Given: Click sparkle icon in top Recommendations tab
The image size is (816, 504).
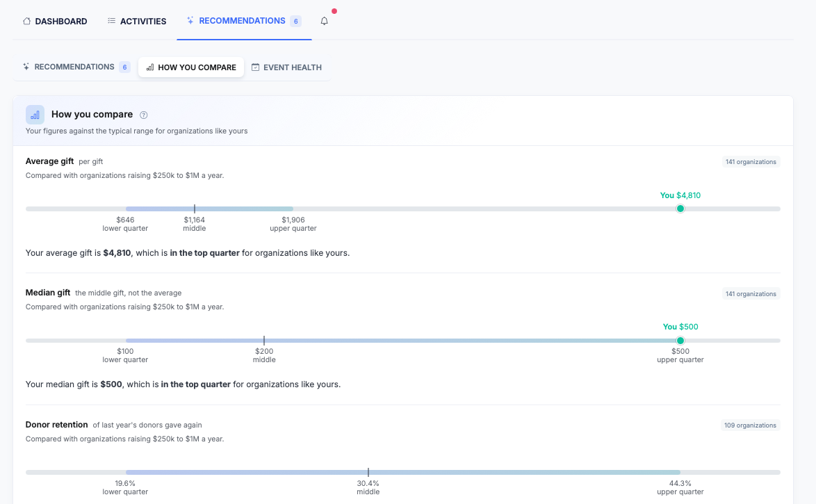Looking at the screenshot, I should coord(190,20).
